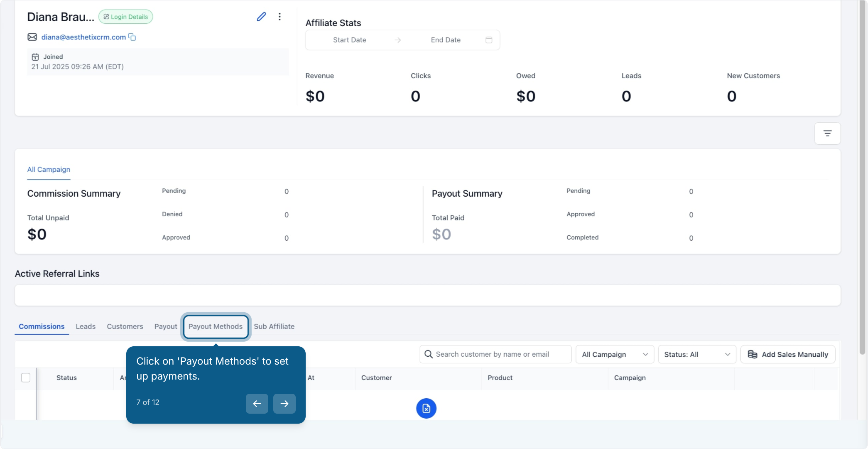Open the filter icon button above campaign summary
Screen dimensions: 868x449
[827, 133]
